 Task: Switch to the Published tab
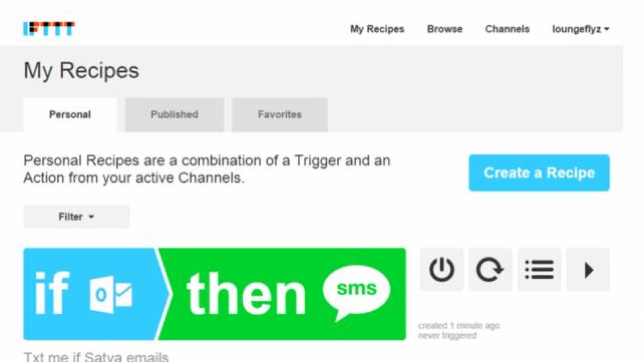click(174, 115)
